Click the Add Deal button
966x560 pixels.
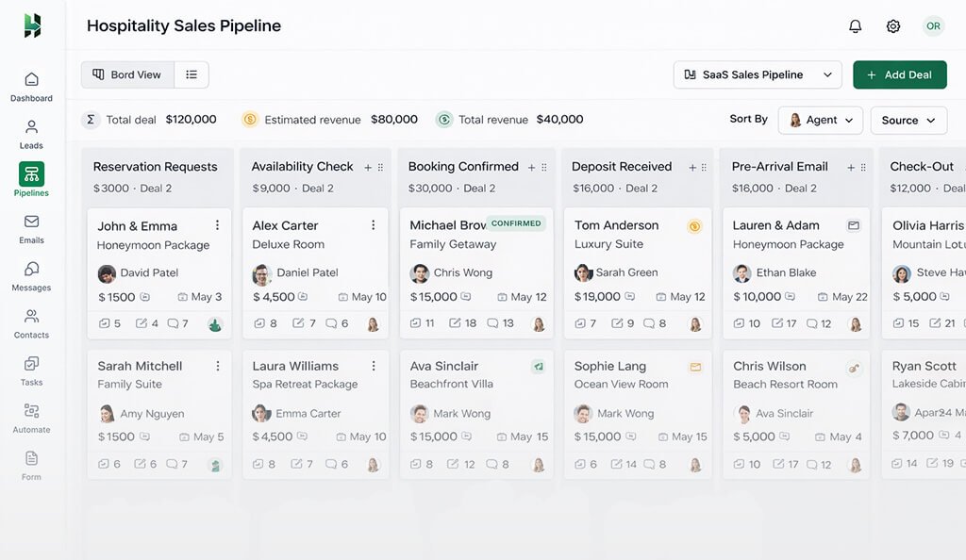coord(899,74)
